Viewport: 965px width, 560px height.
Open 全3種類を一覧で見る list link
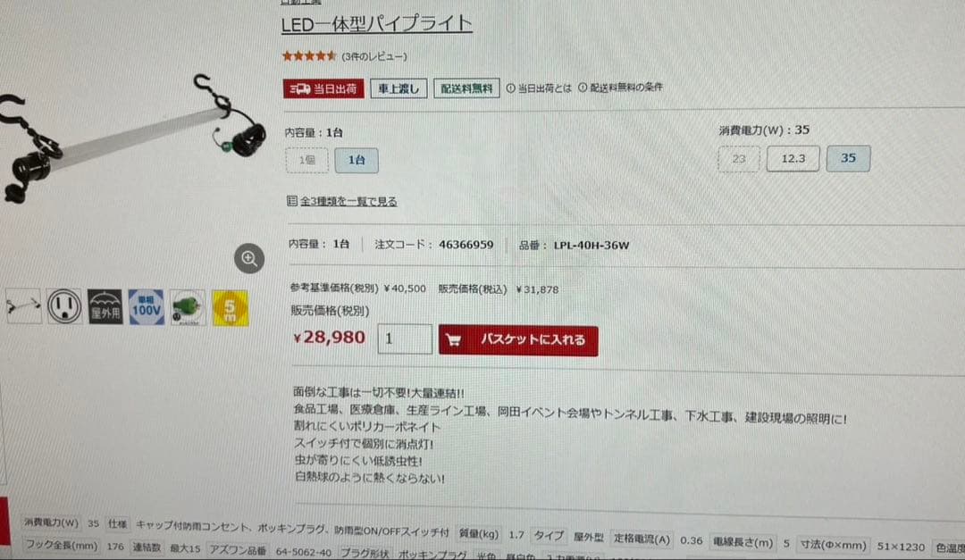point(348,201)
